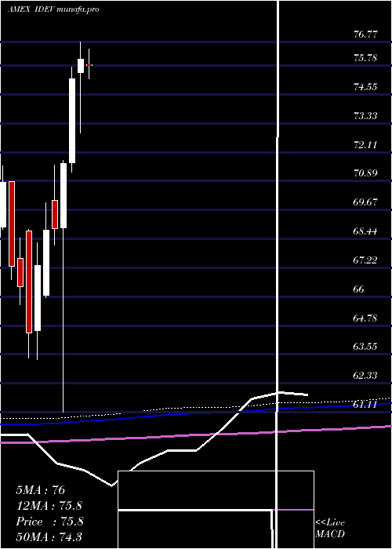392x549 pixels.
Task: Click the tallest white candle body rising to 75
Action: coord(72,121)
